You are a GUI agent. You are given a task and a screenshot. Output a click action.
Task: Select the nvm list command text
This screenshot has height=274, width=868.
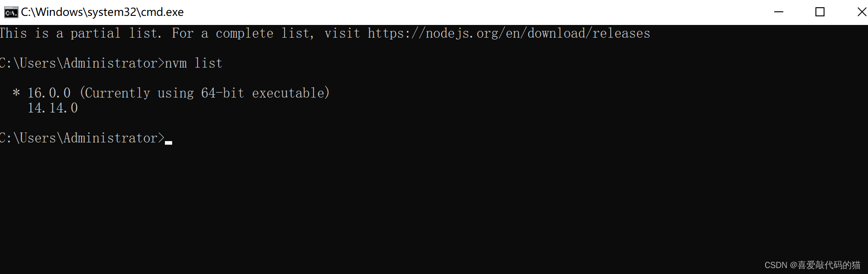click(193, 63)
